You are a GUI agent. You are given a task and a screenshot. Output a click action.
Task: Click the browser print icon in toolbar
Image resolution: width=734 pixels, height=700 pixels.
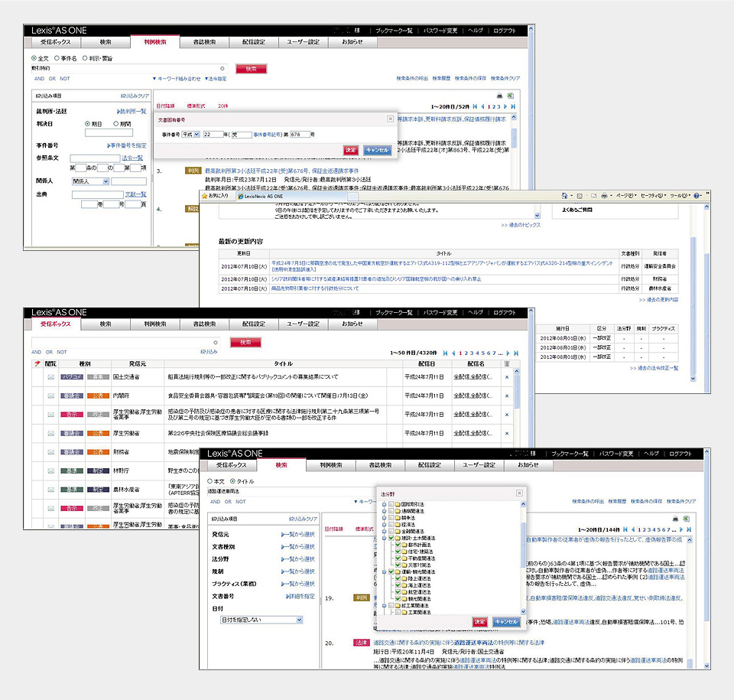[604, 196]
